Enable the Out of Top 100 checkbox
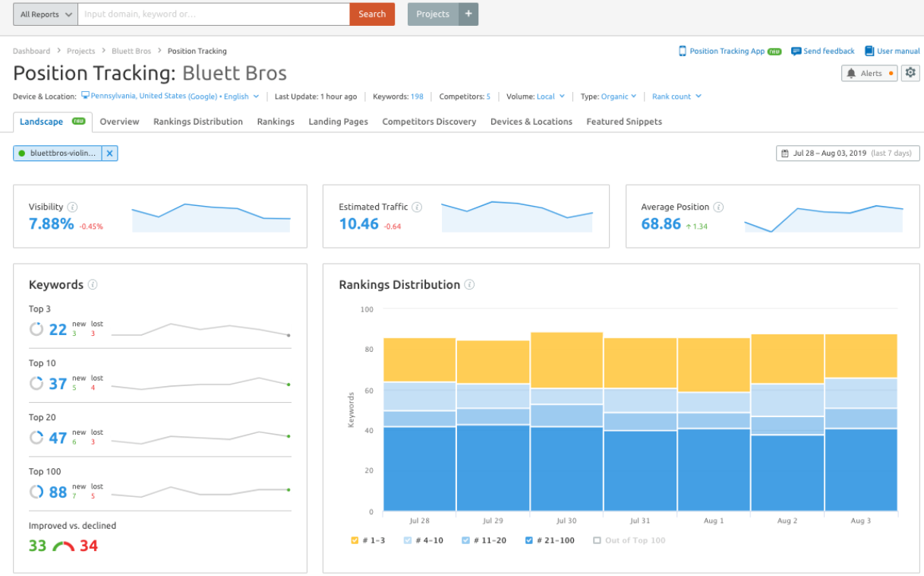 tap(597, 540)
